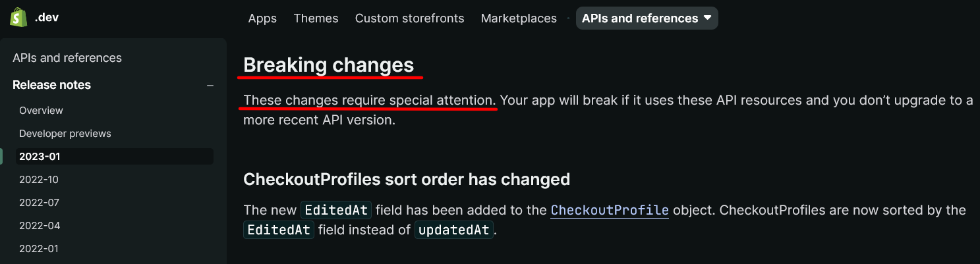
Task: View the 2022-07 release notes
Action: [x=39, y=203]
